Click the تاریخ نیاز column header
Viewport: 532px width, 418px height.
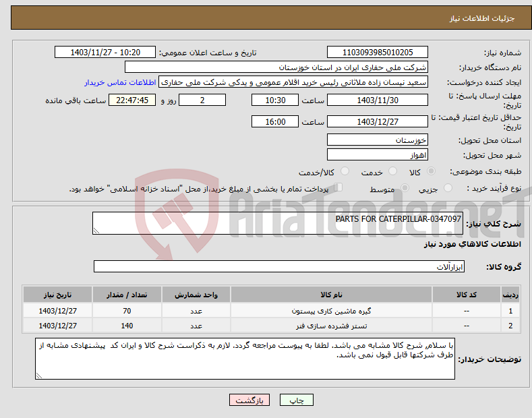(58, 295)
